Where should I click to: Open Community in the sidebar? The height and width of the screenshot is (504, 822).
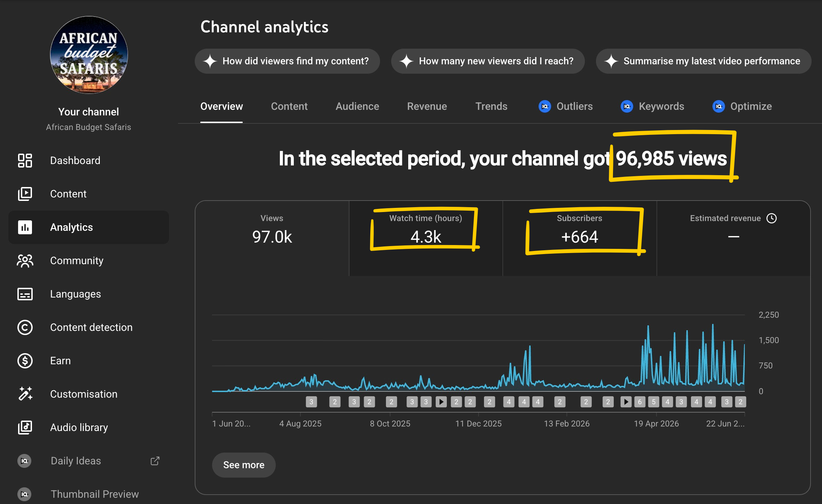click(89, 261)
